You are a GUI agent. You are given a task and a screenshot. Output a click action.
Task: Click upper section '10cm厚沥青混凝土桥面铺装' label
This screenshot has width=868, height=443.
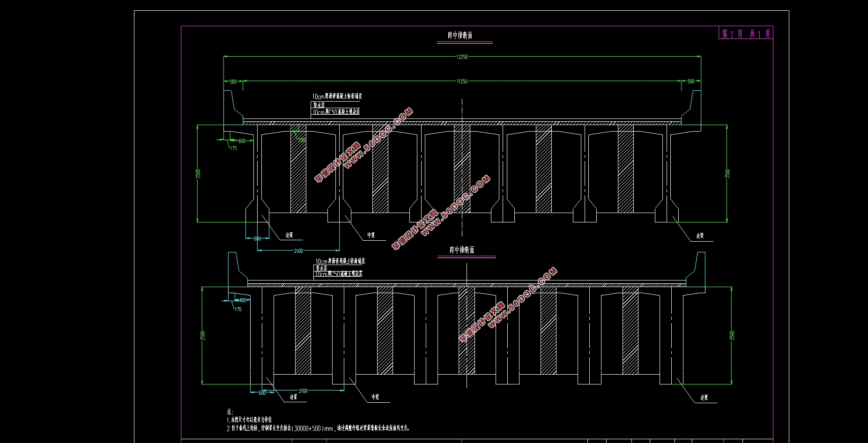point(337,96)
